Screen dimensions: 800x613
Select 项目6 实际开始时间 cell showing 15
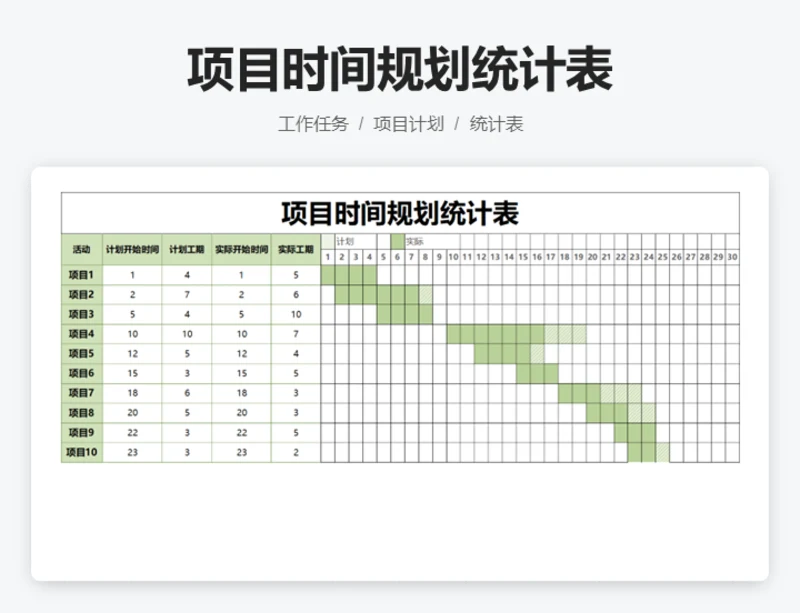pos(241,373)
